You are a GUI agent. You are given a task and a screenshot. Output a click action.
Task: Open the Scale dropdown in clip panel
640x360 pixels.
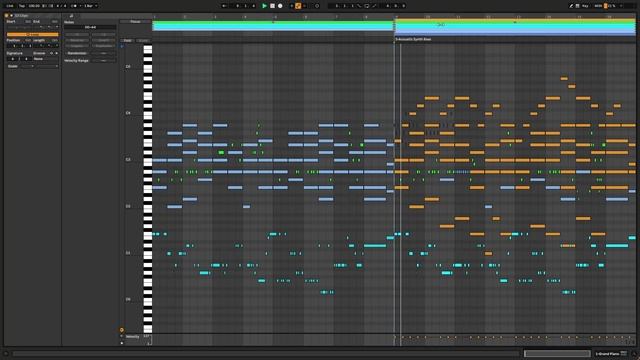tap(45, 66)
